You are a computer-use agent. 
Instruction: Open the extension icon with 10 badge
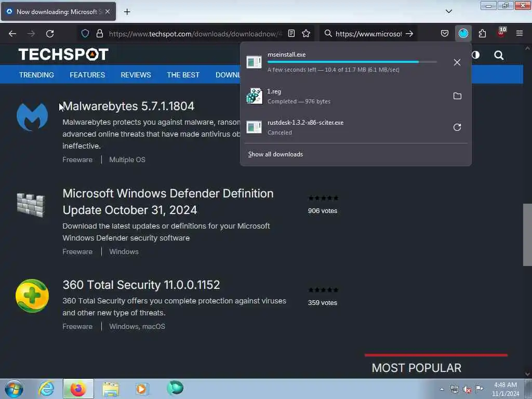(501, 33)
